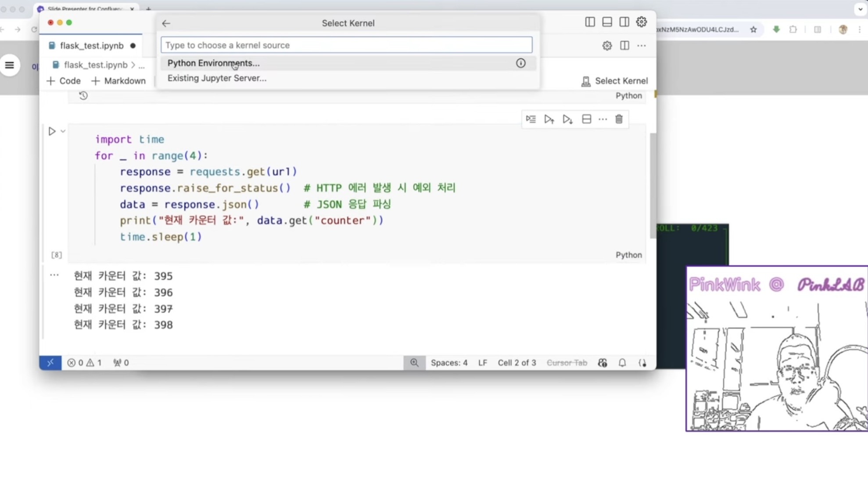Open the flask_test.ipynb tab

[91, 46]
